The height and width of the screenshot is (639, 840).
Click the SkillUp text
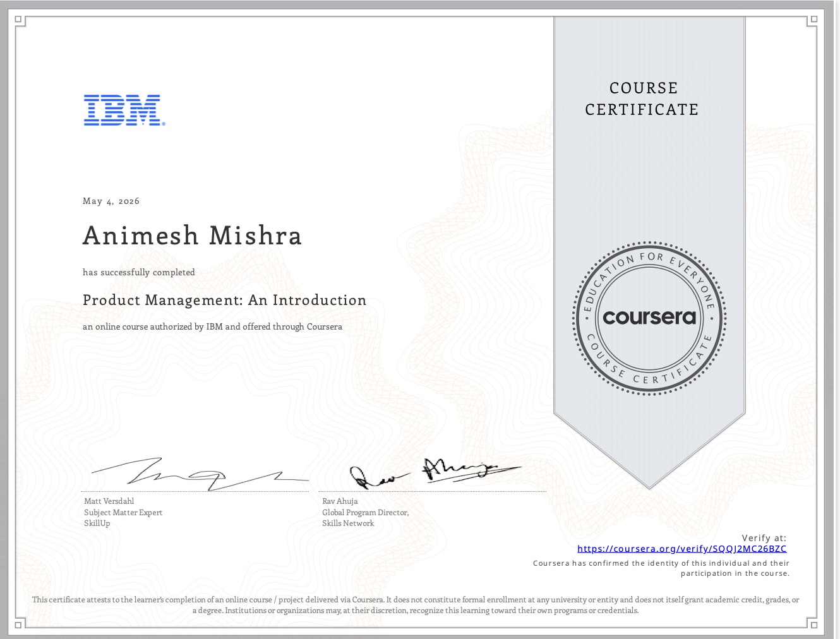[x=97, y=523]
